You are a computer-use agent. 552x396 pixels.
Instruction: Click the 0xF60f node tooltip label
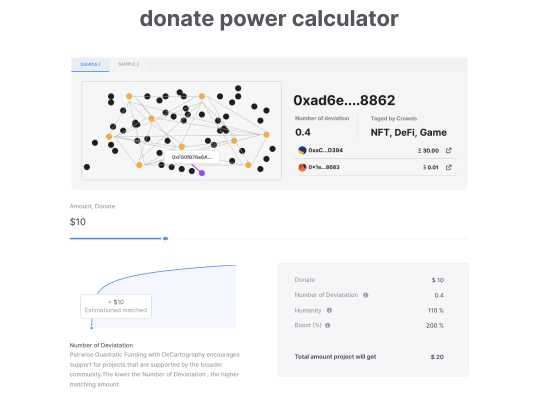tap(192, 157)
